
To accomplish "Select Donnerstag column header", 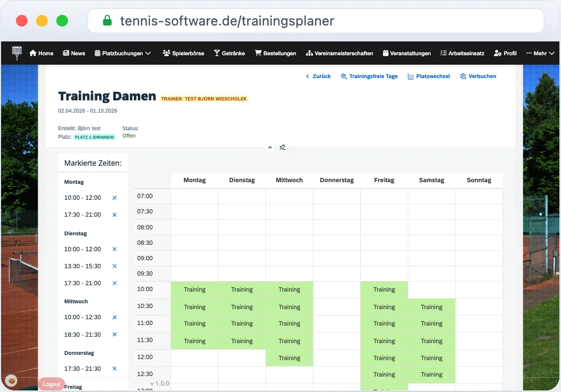I will (337, 180).
